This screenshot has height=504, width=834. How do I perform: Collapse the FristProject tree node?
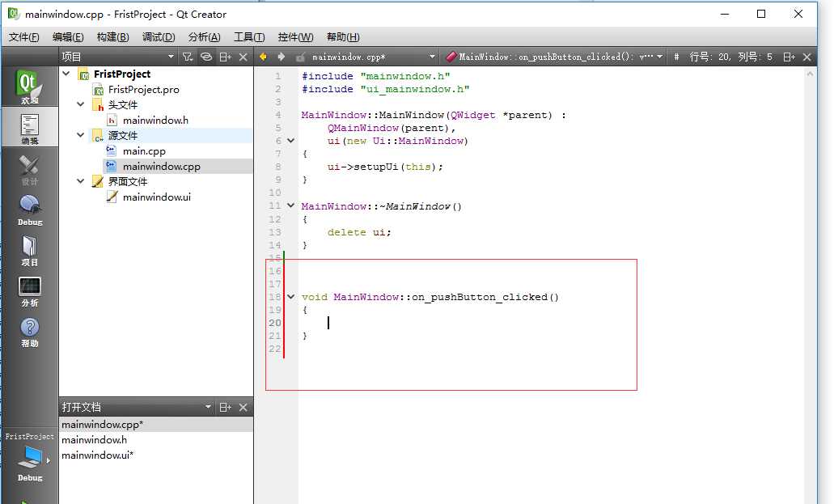coord(66,74)
